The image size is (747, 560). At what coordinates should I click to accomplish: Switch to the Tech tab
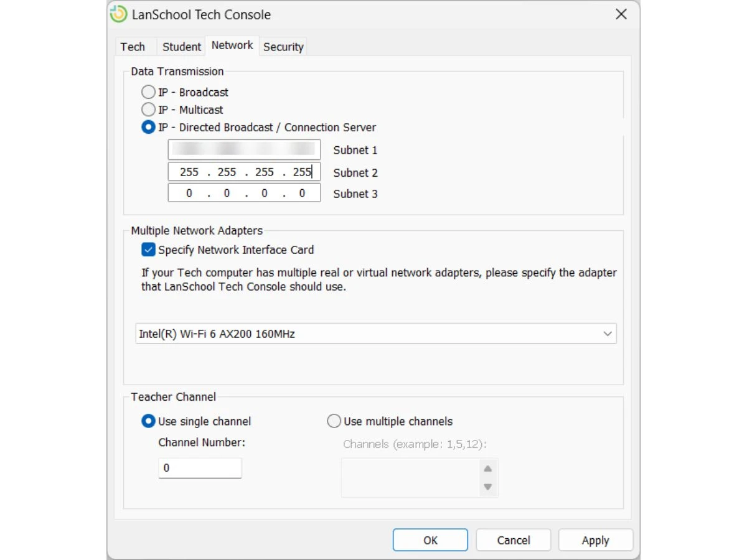133,47
